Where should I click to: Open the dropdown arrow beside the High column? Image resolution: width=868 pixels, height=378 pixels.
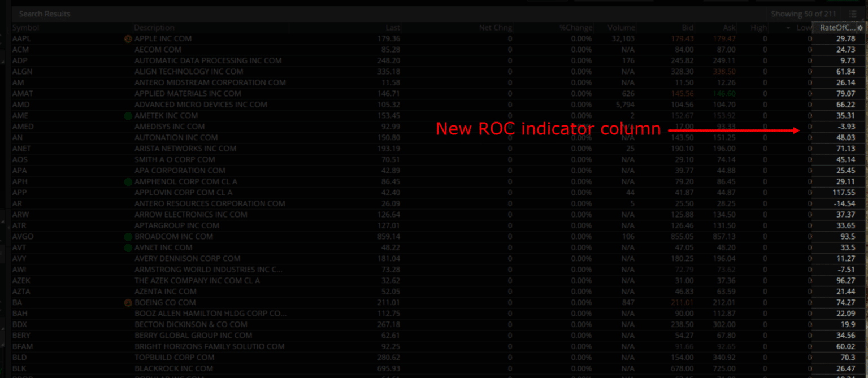[788, 27]
